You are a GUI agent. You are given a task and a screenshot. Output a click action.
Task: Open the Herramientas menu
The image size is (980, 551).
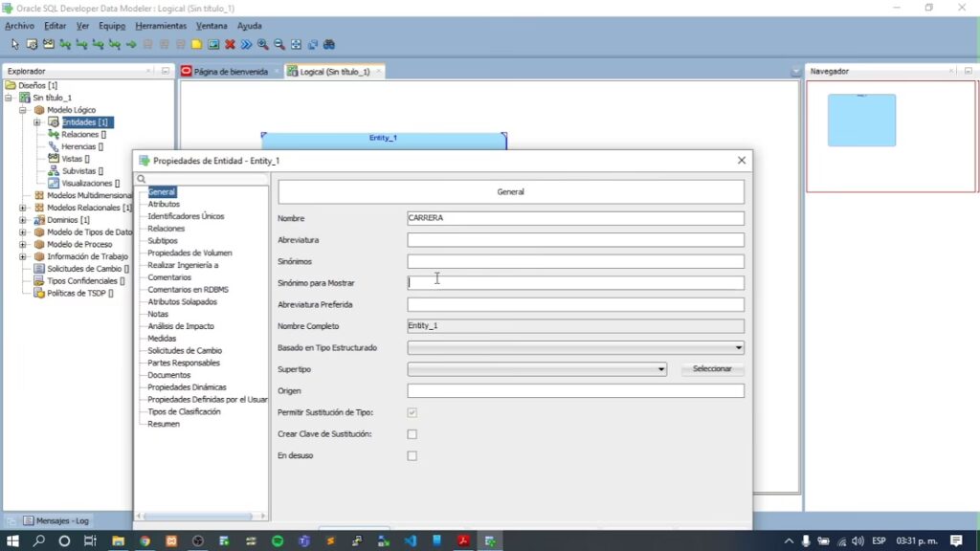tap(160, 26)
